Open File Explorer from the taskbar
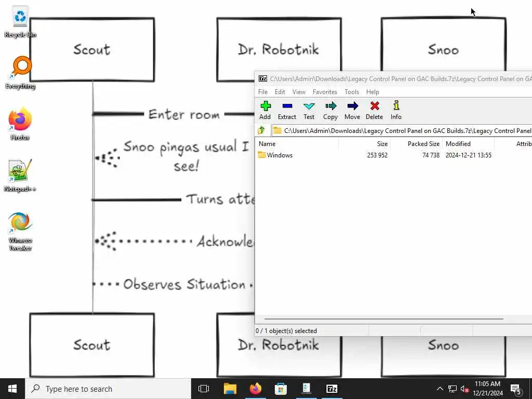 [230, 389]
